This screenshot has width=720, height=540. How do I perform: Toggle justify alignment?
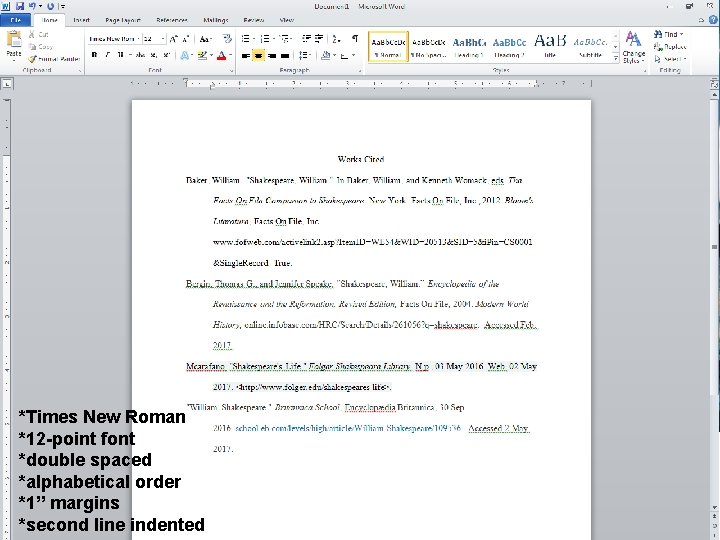pos(285,56)
